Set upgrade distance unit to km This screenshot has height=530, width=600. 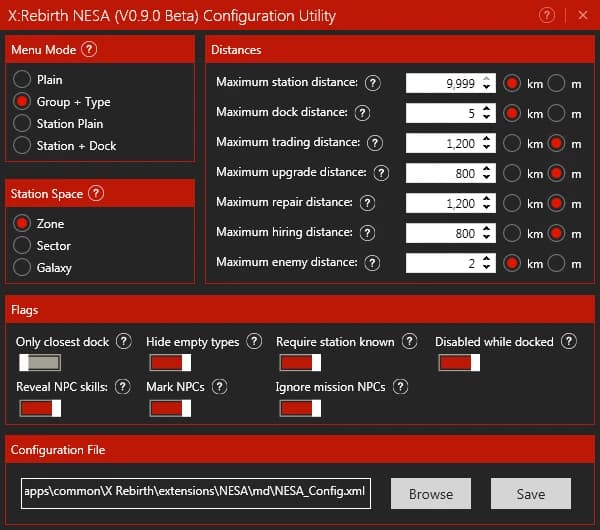512,173
